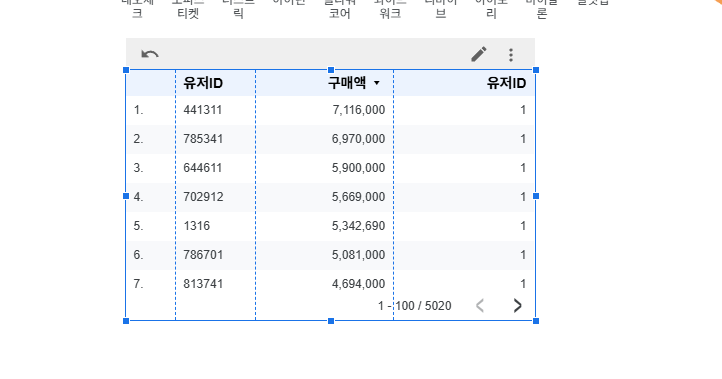Select cell with user ID 702912
The image size is (722, 379).
pyautogui.click(x=203, y=197)
